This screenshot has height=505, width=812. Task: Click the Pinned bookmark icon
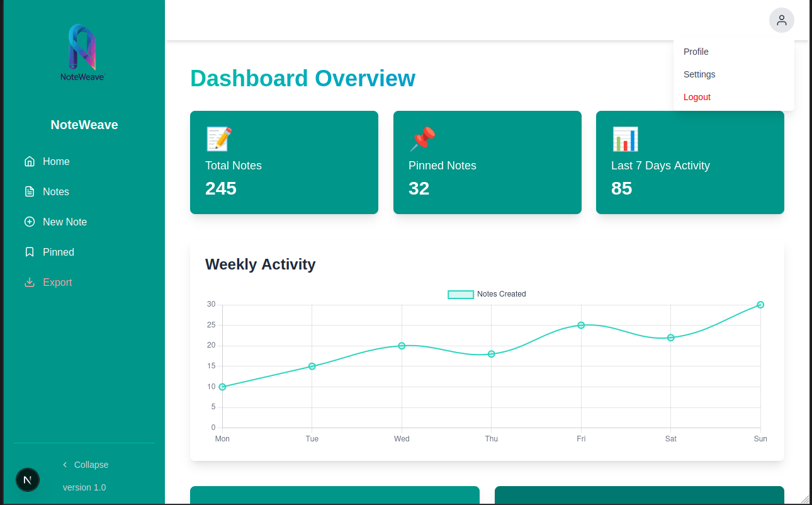[x=30, y=252]
